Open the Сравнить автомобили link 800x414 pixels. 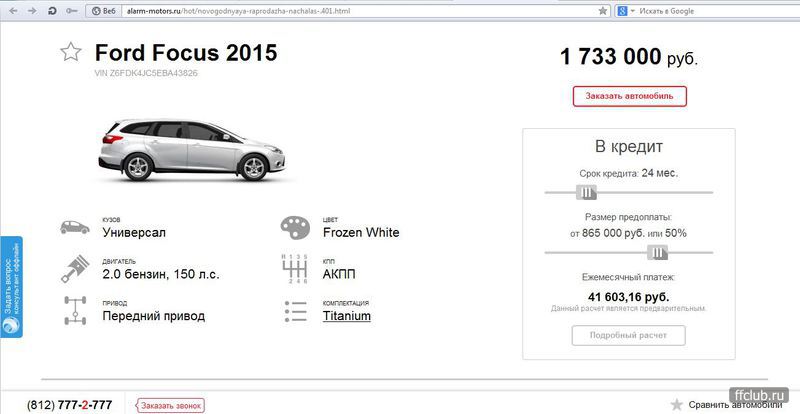(735, 405)
